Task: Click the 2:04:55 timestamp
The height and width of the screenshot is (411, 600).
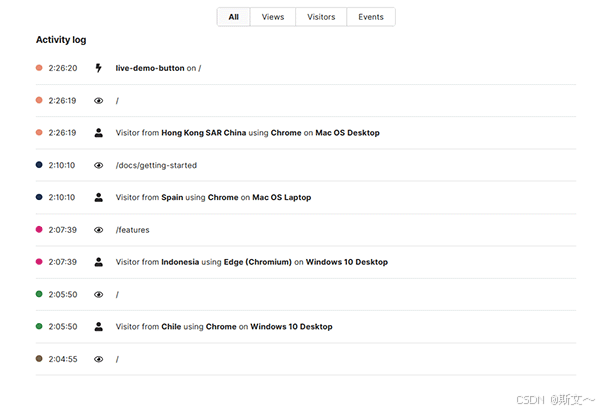Action: point(63,359)
